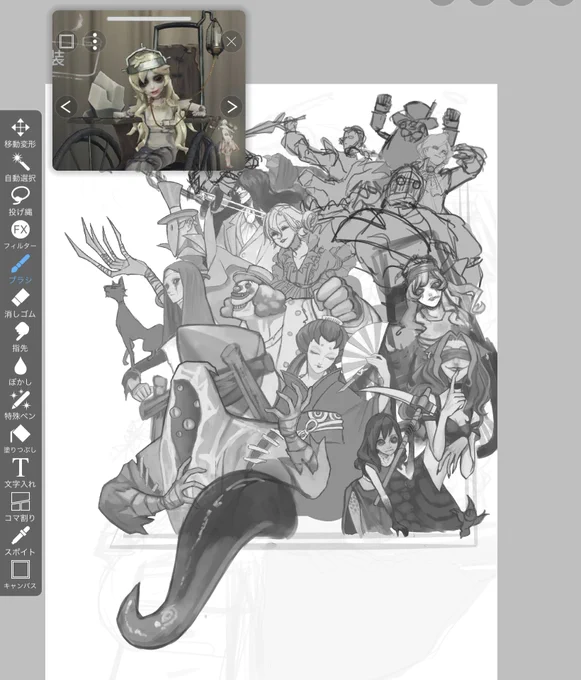Switch to the 消しゴム eraser tool
581x680 pixels.
[20, 303]
